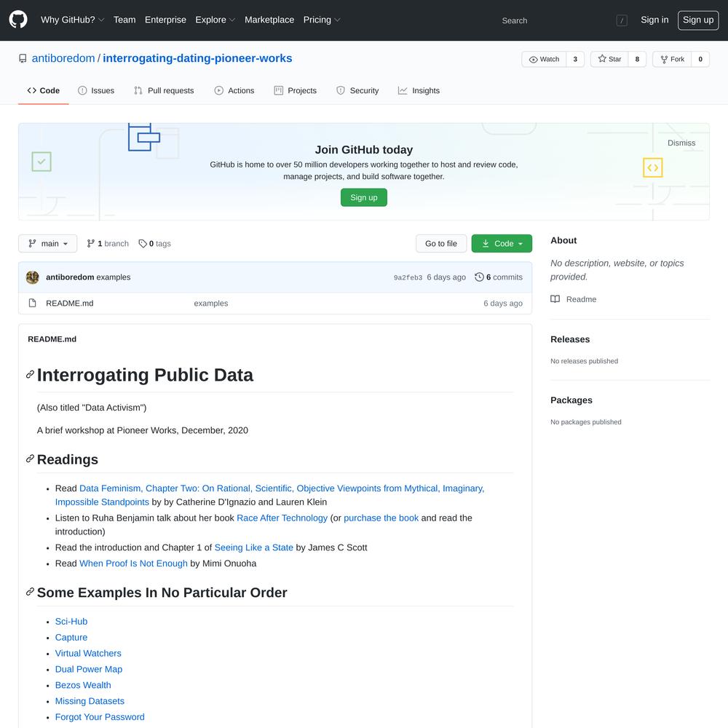728x728 pixels.
Task: Open the forks count 0
Action: click(700, 59)
